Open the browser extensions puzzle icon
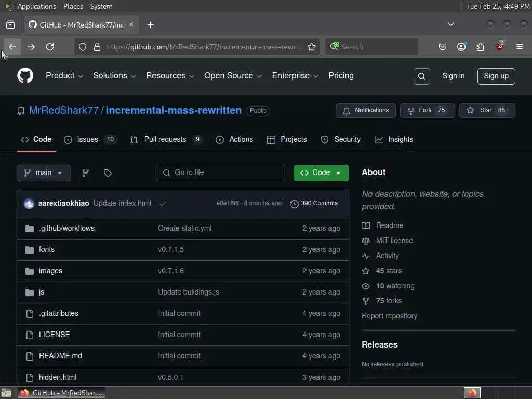 coord(480,47)
